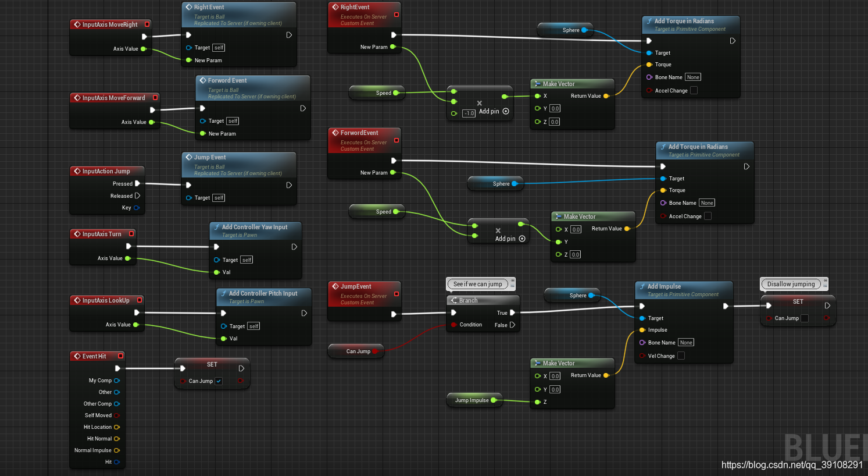This screenshot has height=476, width=868.
Task: Enable Accel Change checkbox on lower Add Torque node
Action: click(x=708, y=216)
